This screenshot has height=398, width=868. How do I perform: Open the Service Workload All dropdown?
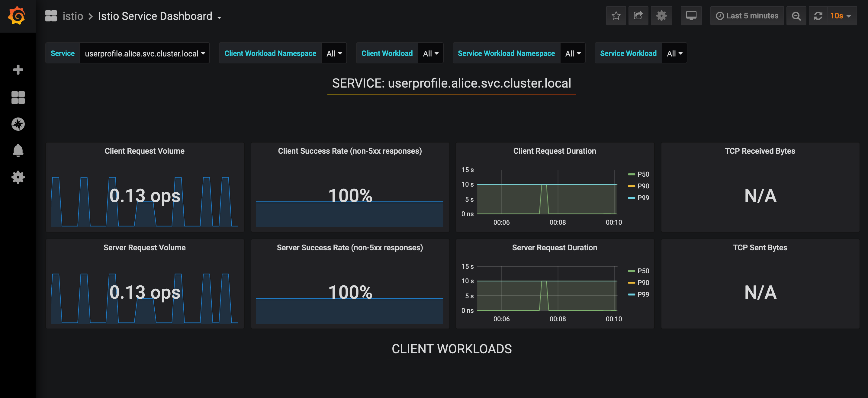click(x=674, y=53)
